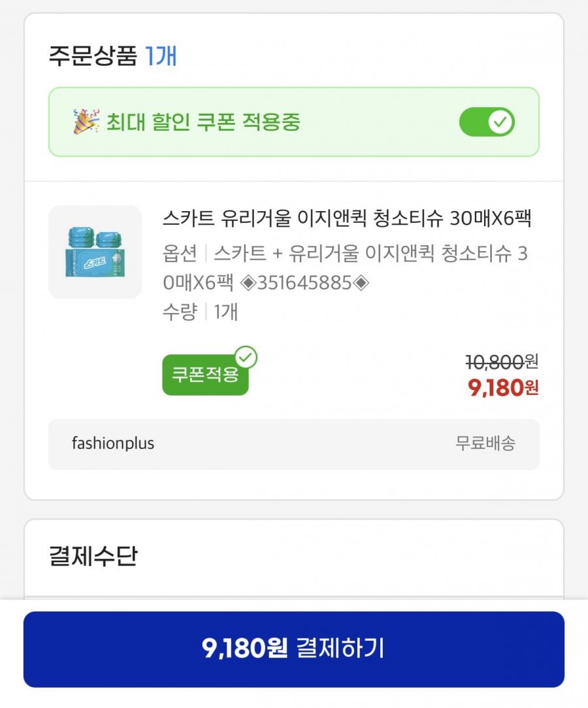Tap the 수량 1개 quantity line

[200, 312]
